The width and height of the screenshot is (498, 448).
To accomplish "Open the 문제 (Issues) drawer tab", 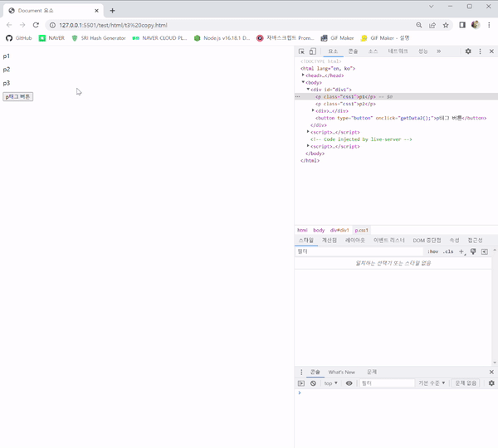I will click(372, 372).
